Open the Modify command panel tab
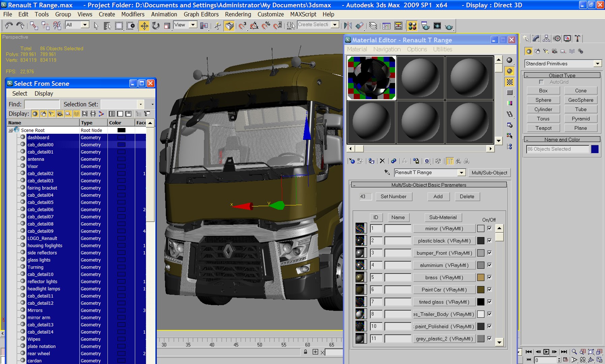This screenshot has width=605, height=364. point(536,38)
